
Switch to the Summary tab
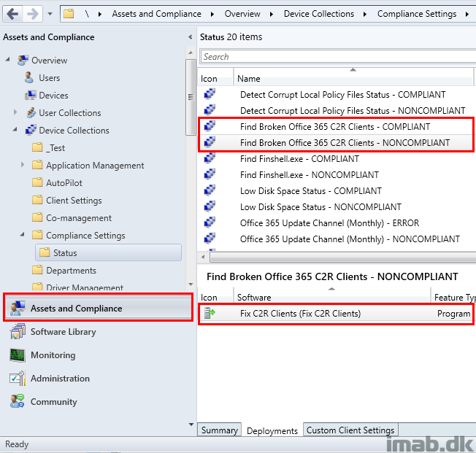pos(220,430)
